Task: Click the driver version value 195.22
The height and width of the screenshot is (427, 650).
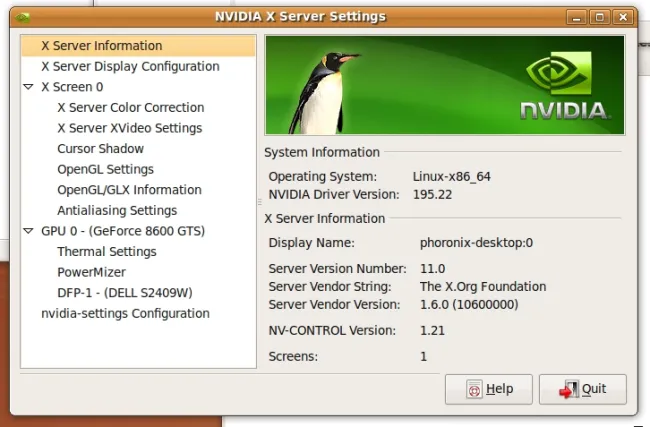Action: pos(432,194)
